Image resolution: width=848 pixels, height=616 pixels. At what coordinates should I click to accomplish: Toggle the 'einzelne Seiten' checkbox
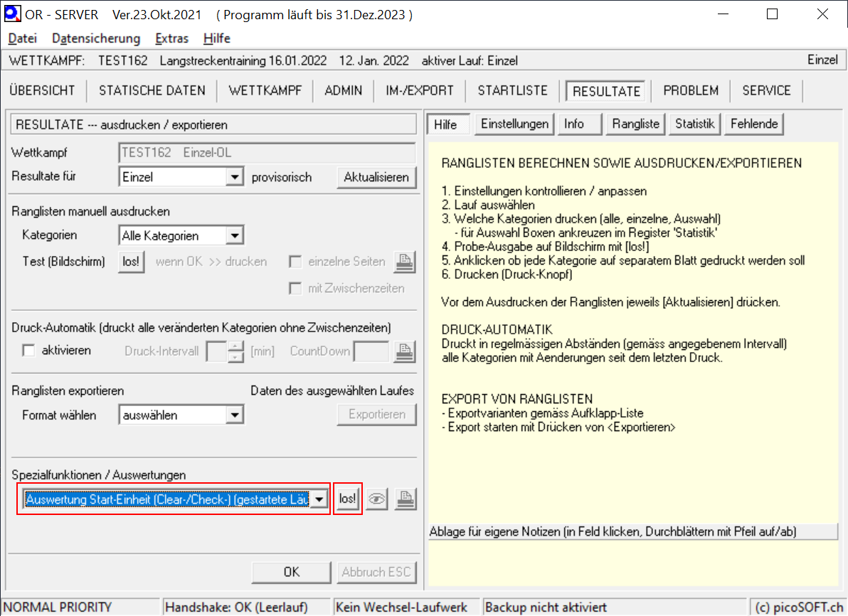point(295,262)
